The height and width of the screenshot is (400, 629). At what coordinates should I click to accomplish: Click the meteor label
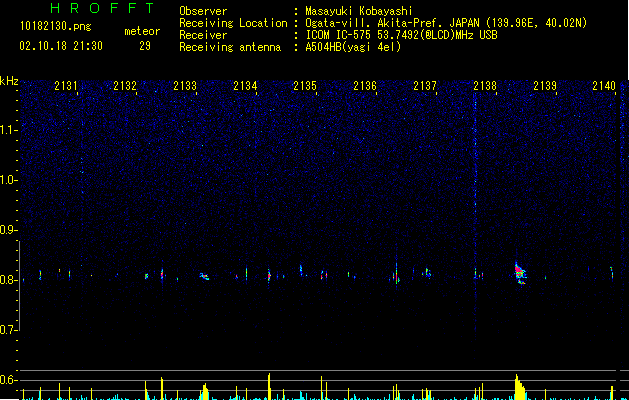pyautogui.click(x=142, y=31)
